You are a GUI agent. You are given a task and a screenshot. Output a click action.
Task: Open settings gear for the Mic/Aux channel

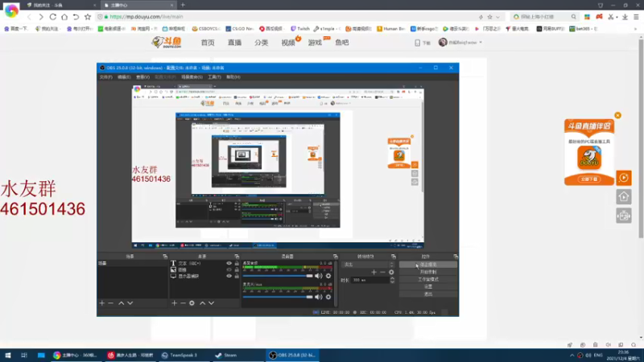pos(328,296)
